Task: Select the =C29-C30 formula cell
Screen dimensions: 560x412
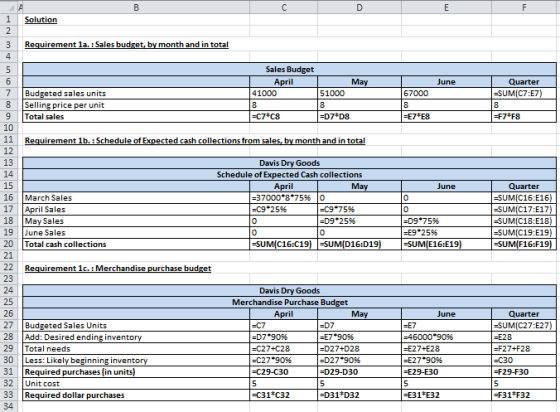Action: 284,372
